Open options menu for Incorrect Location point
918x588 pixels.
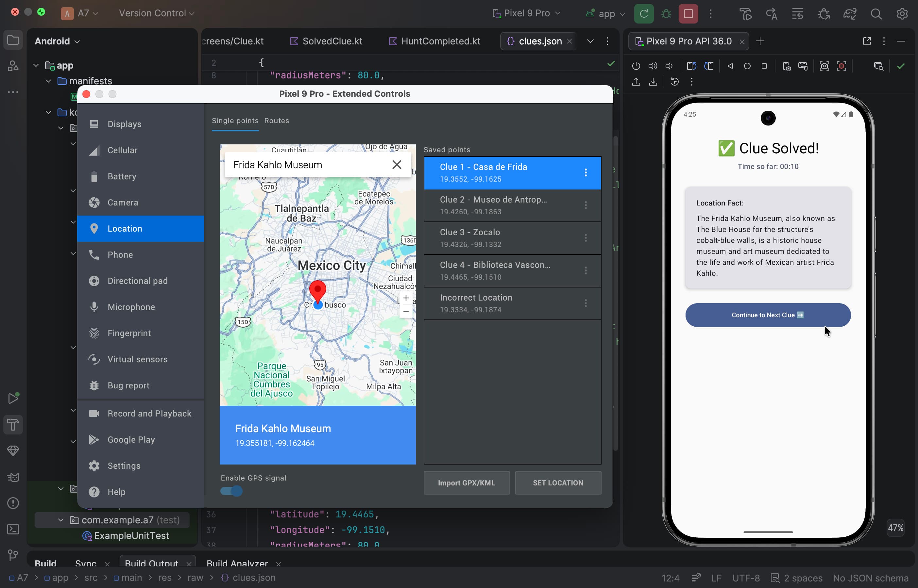[586, 303]
